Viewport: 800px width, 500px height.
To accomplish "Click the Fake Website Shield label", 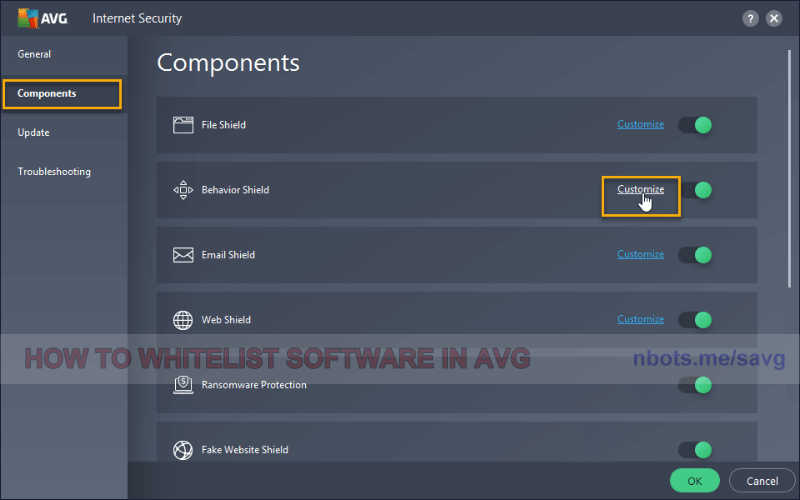I will point(245,450).
